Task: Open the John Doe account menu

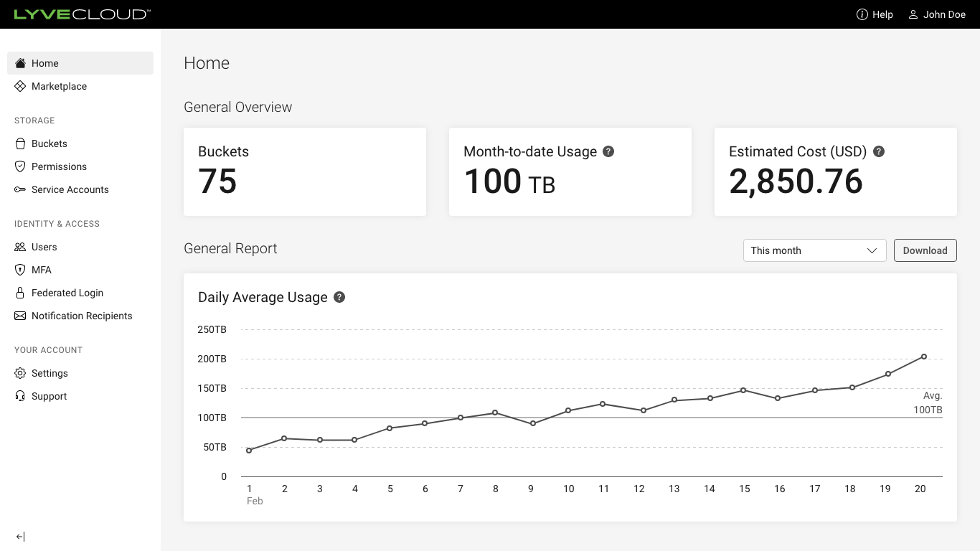Action: coord(937,14)
